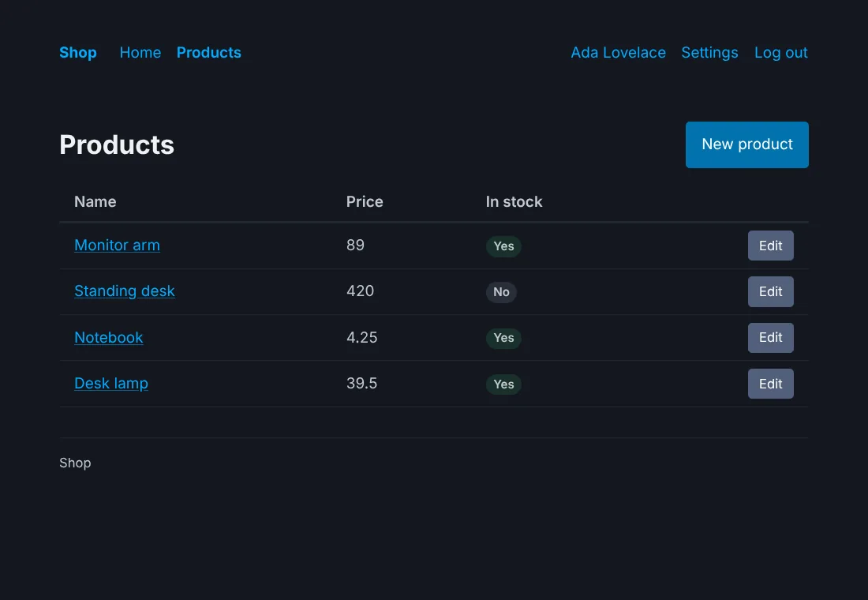Open the Standing desk product link
The width and height of the screenshot is (868, 600).
point(125,291)
